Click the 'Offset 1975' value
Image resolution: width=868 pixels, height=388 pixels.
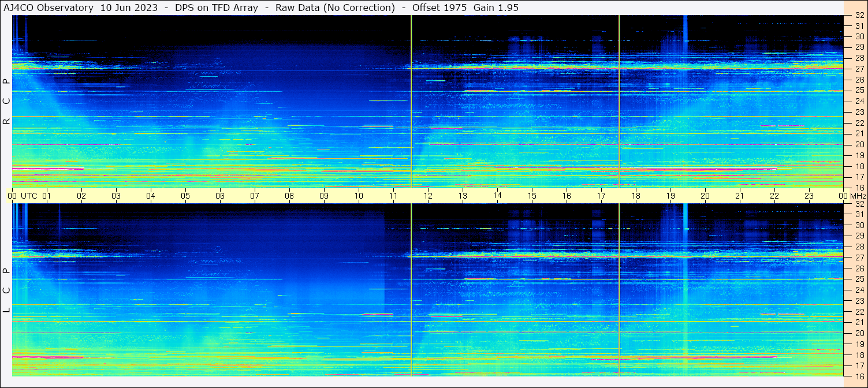(x=439, y=8)
